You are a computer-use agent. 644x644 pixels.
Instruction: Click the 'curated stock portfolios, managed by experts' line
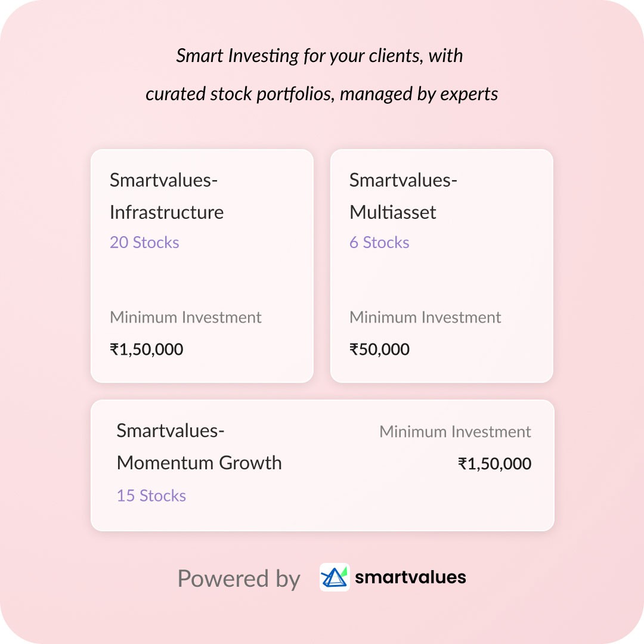pos(322,94)
